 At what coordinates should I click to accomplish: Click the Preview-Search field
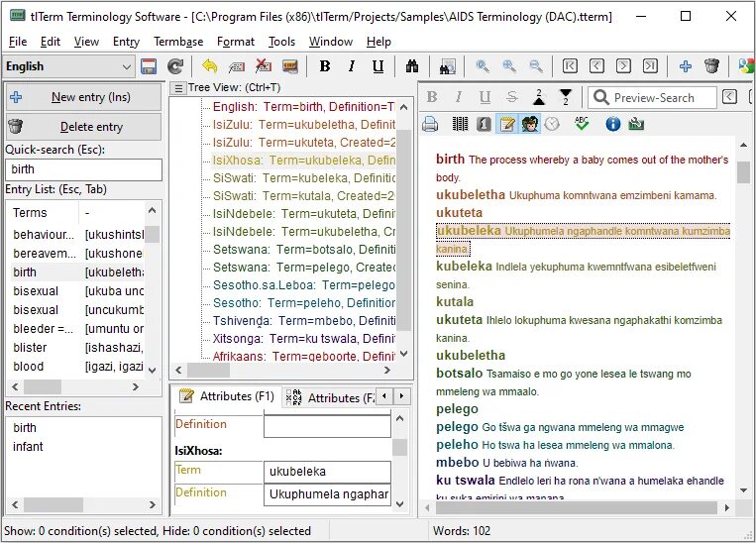click(652, 97)
